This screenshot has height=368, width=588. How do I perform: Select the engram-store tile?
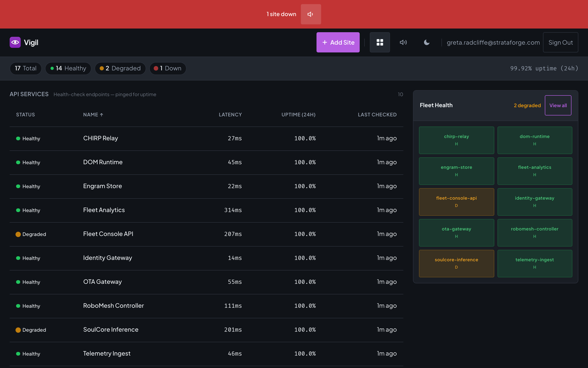457,171
